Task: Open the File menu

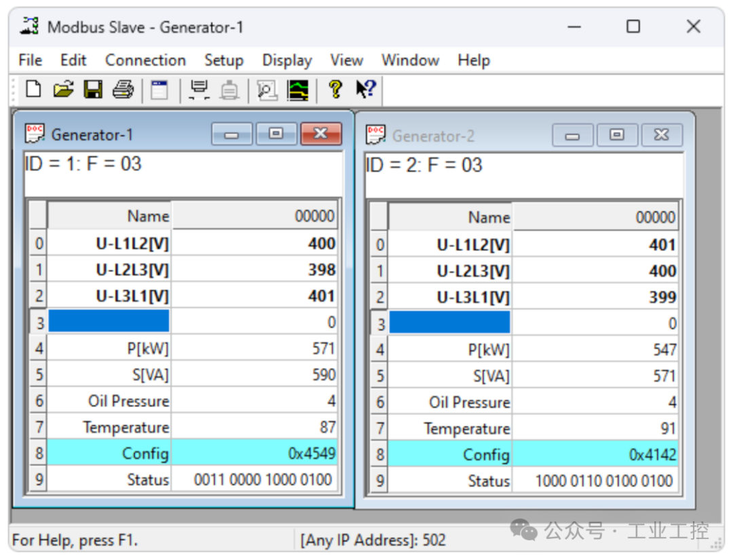Action: [x=31, y=60]
